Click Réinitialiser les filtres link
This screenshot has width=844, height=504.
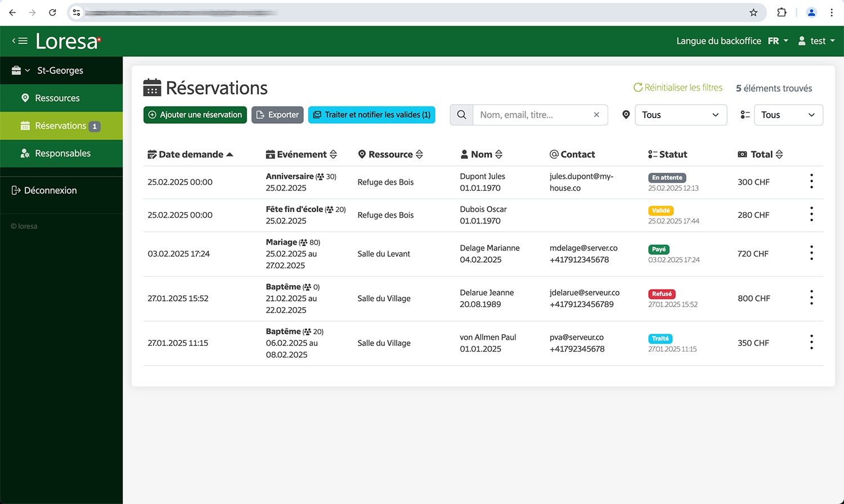point(678,88)
